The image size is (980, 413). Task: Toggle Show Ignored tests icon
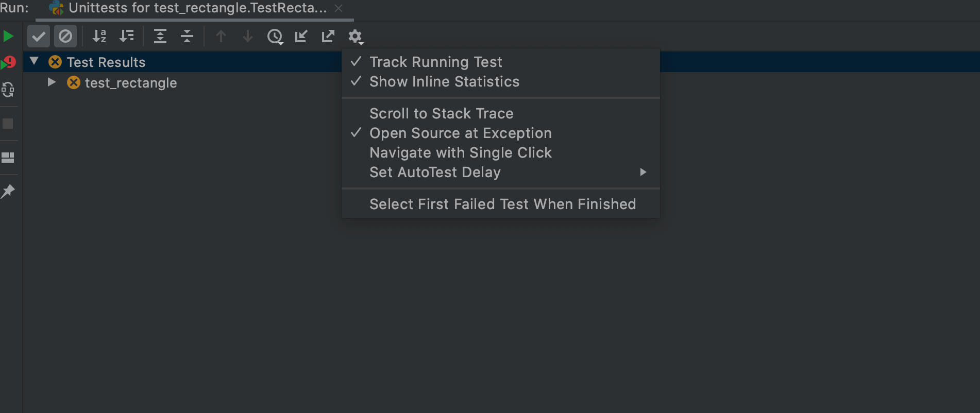point(65,37)
